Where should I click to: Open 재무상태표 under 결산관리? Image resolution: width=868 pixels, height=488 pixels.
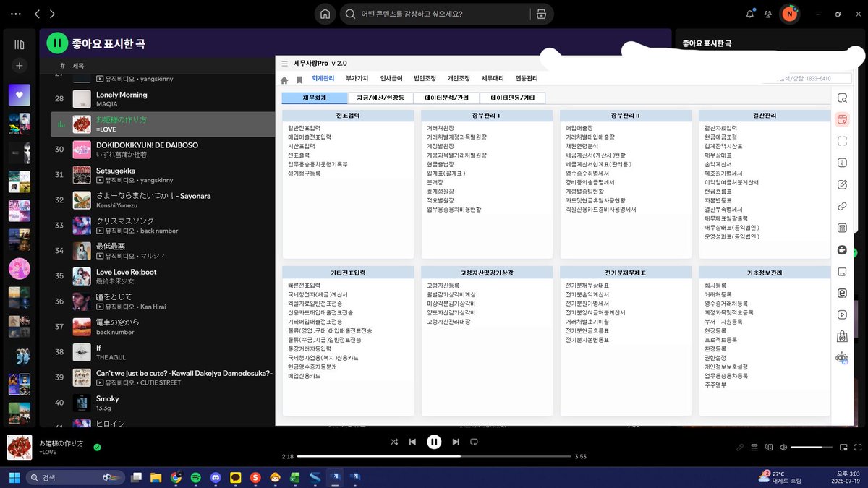coord(718,155)
